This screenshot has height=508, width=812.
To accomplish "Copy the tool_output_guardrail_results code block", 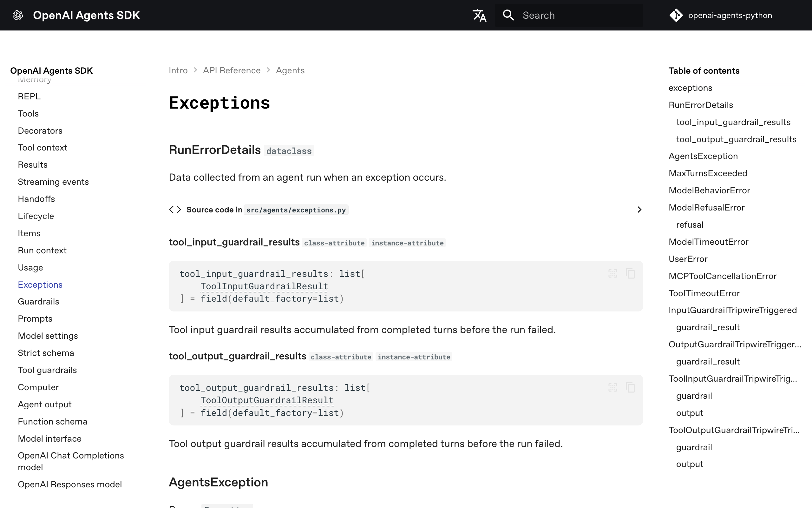I will tap(631, 387).
